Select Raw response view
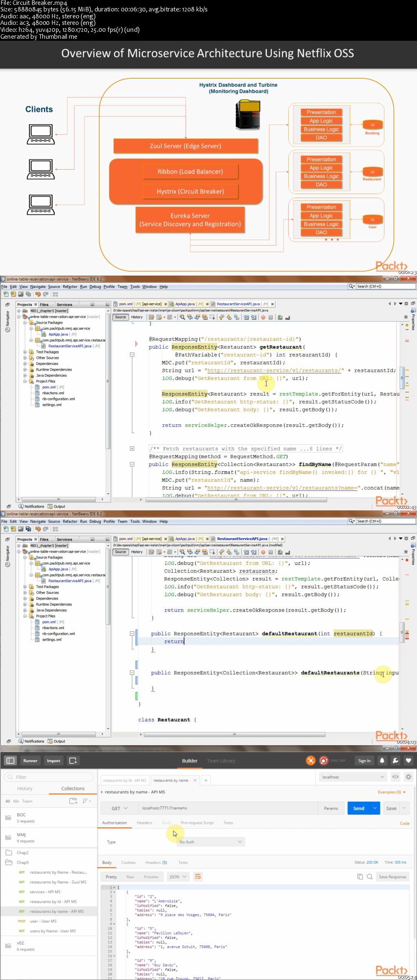Screen dimensions: 417x980 (x=130, y=877)
